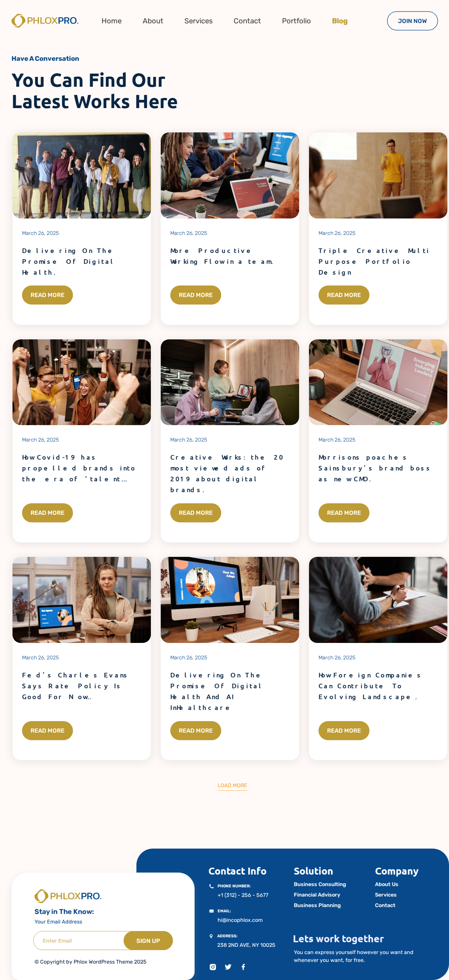Viewport: 449px width, 980px height.
Task: Open Business Consulting footer link
Action: point(319,884)
